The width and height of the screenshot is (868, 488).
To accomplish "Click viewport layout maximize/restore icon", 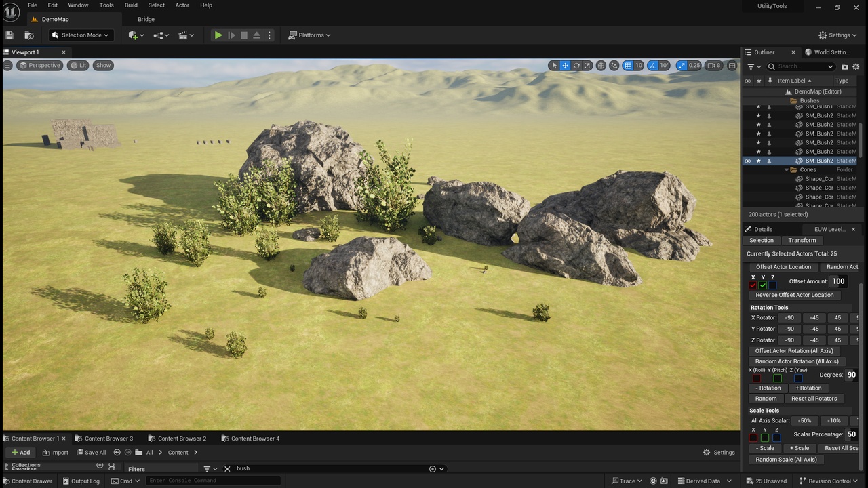I will (x=732, y=66).
